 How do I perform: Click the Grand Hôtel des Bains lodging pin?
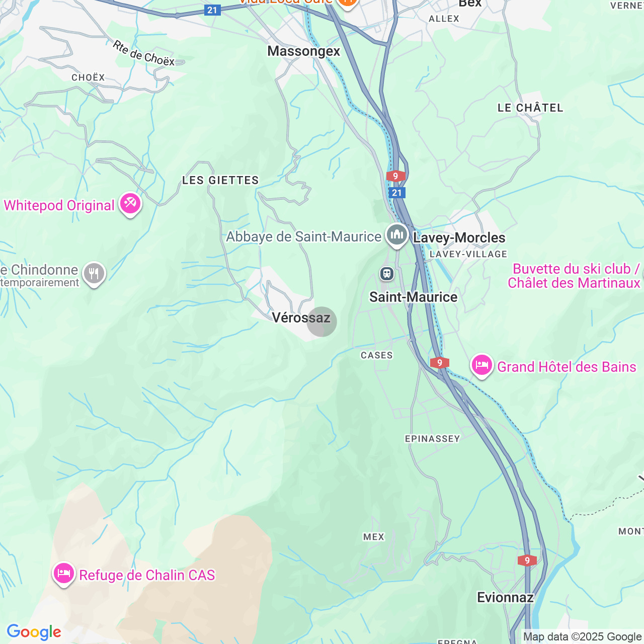point(481,366)
